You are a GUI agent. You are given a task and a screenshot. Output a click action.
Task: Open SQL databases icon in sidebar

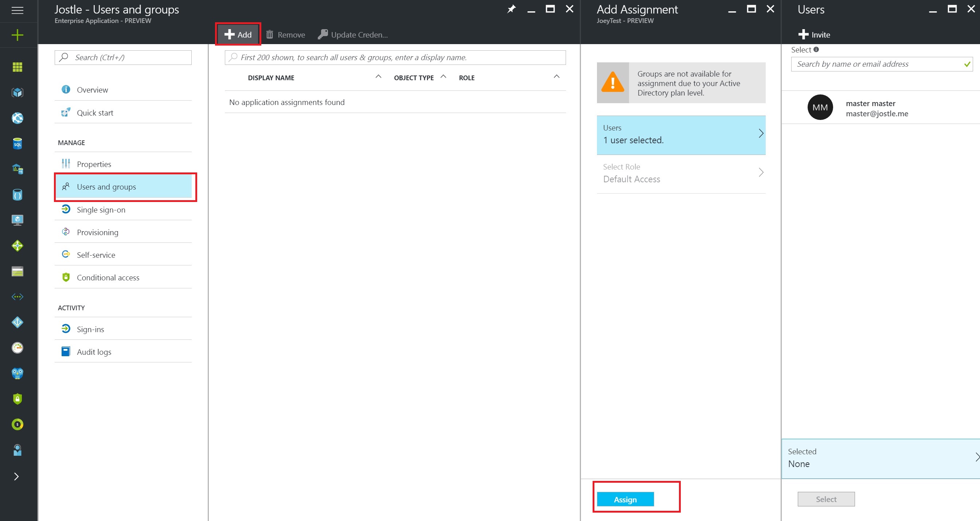[17, 144]
